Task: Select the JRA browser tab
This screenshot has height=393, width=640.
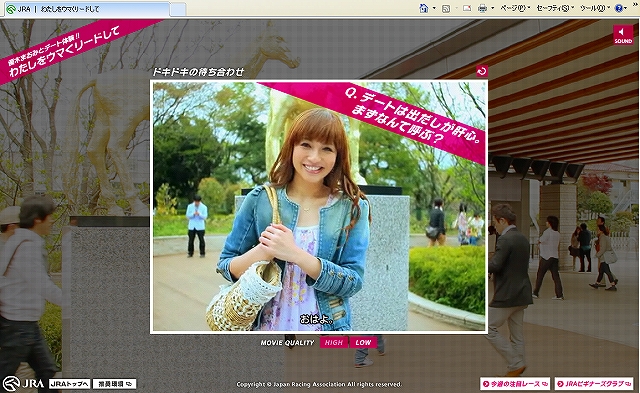Action: coord(88,9)
